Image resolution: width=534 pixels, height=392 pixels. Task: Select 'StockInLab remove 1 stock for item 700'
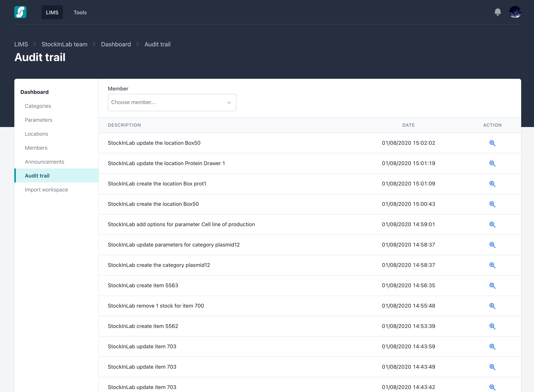pyautogui.click(x=156, y=306)
